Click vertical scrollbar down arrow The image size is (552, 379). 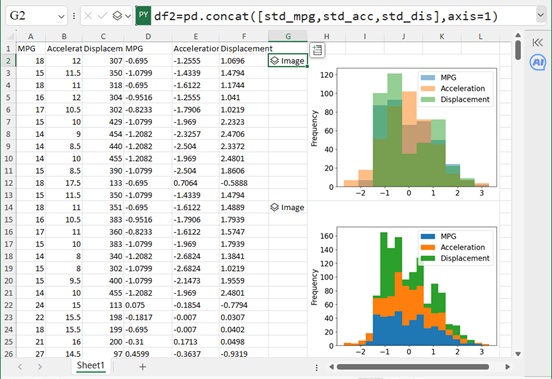[x=518, y=354]
